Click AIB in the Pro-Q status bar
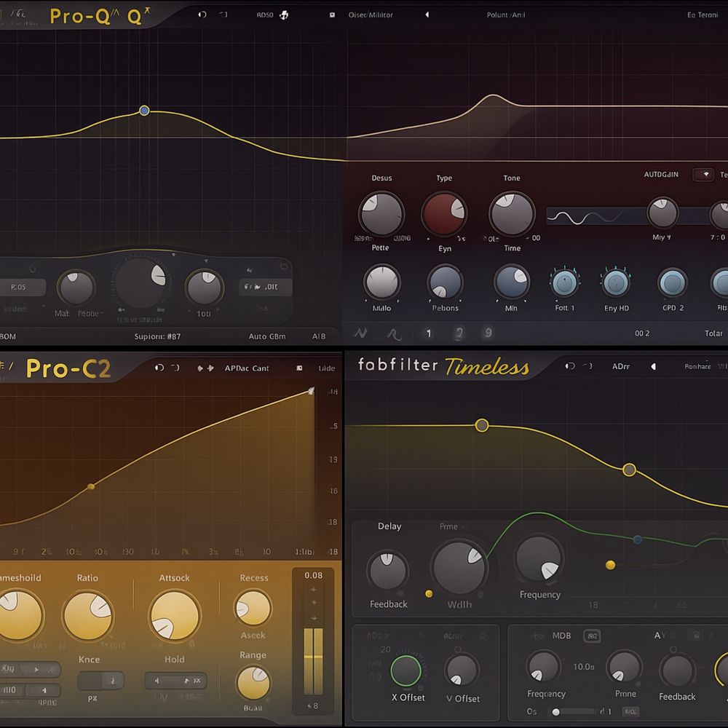The height and width of the screenshot is (728, 728). (x=319, y=336)
